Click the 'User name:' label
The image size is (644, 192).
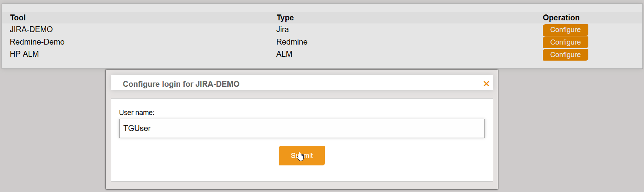(x=137, y=113)
